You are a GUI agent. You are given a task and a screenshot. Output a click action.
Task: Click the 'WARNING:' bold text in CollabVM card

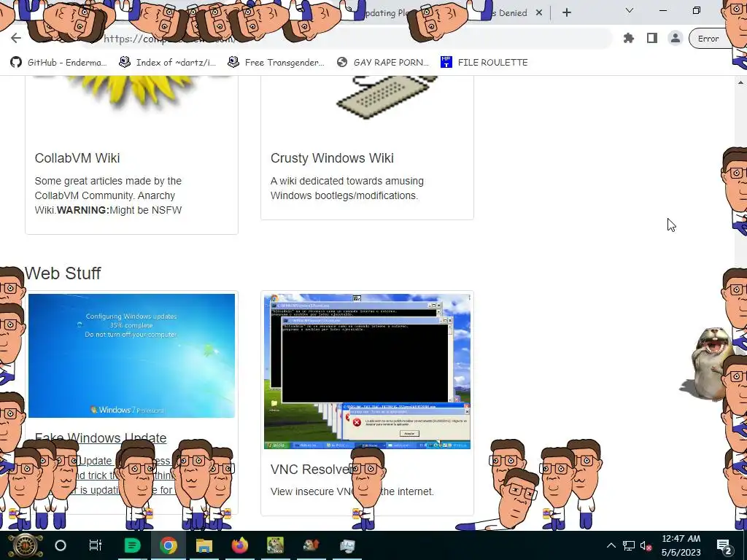tap(83, 210)
